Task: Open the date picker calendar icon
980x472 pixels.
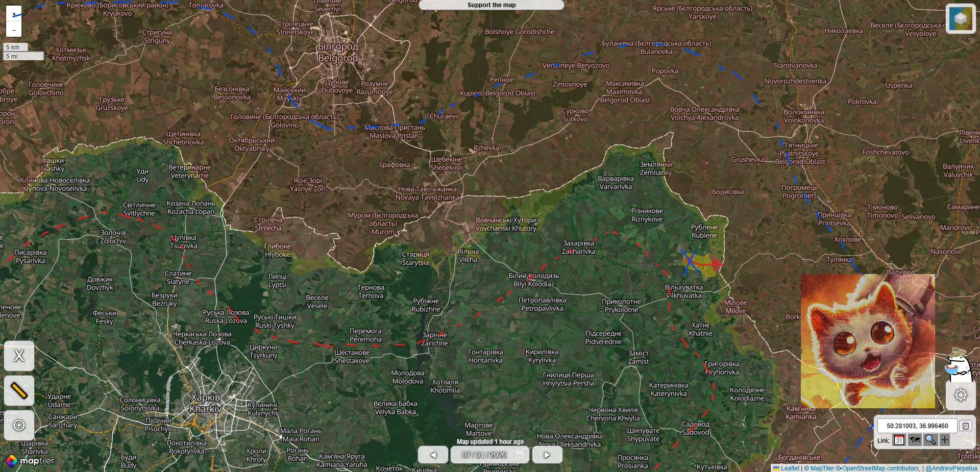Action: [520, 455]
